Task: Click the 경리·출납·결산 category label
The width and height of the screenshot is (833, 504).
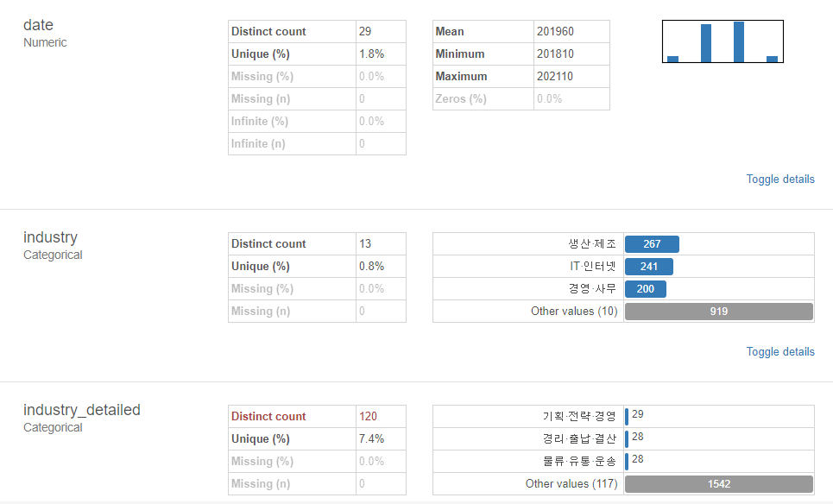Action: (579, 438)
